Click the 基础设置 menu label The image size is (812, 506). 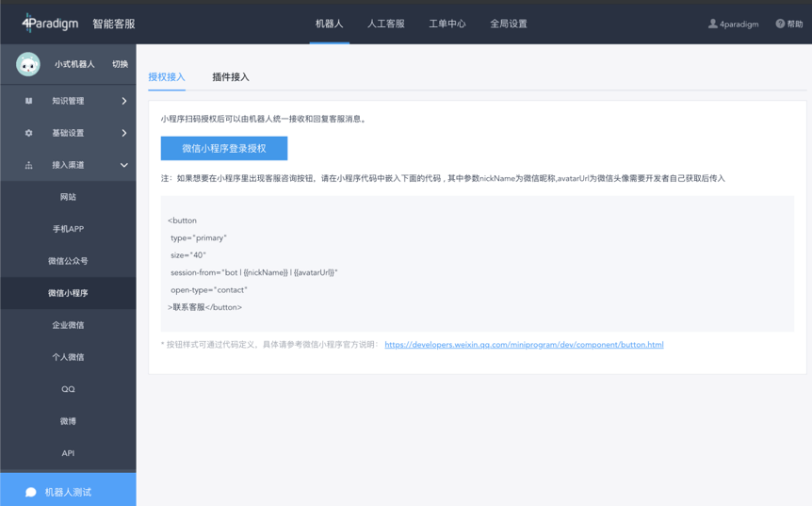click(x=68, y=133)
